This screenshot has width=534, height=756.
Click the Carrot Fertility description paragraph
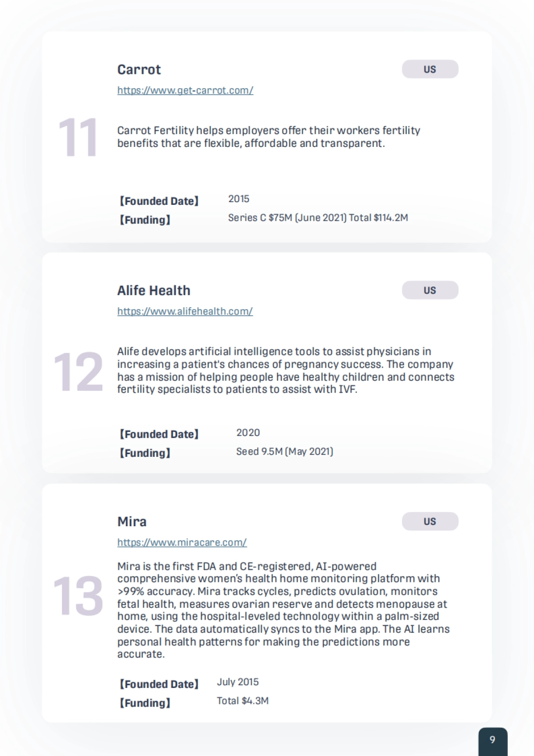click(x=268, y=137)
